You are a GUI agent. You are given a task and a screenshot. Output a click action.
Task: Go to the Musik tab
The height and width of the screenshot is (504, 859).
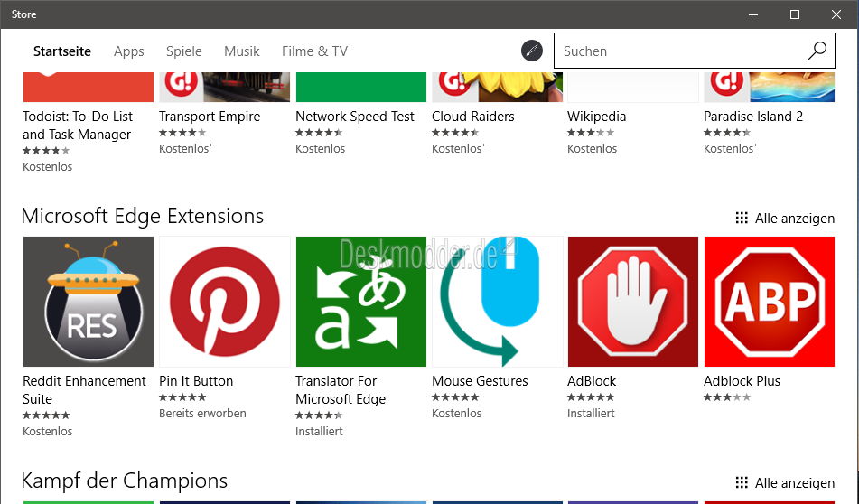point(241,51)
